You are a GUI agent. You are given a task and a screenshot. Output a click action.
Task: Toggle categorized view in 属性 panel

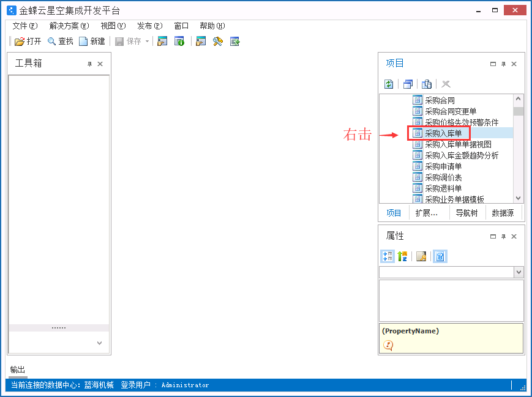(388, 256)
